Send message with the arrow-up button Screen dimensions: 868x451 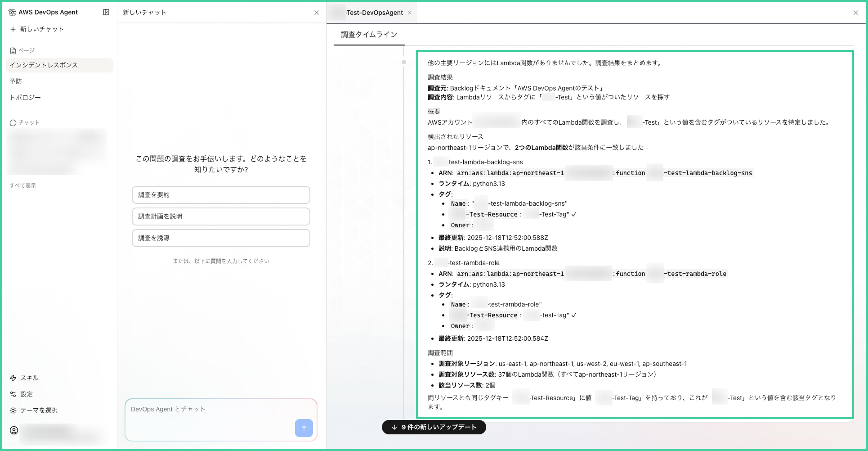pos(304,428)
